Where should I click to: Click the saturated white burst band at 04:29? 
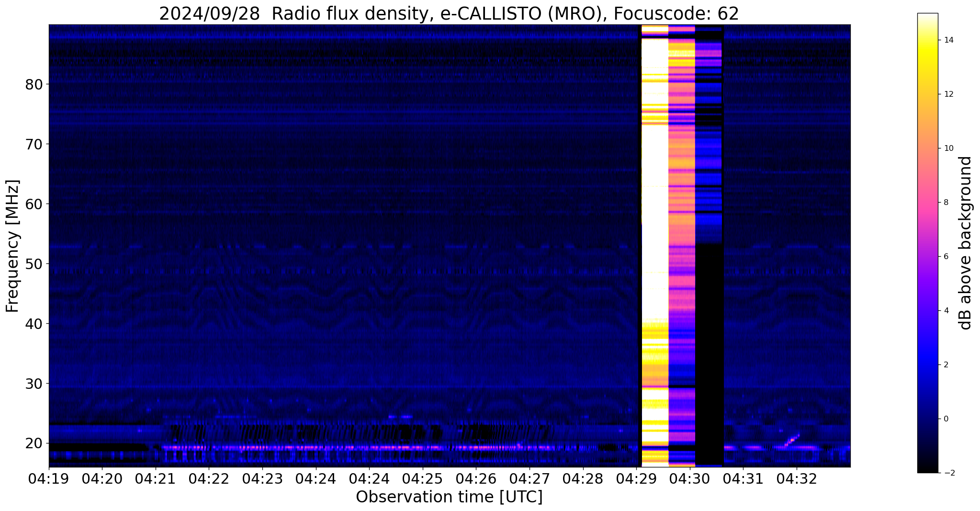654,246
